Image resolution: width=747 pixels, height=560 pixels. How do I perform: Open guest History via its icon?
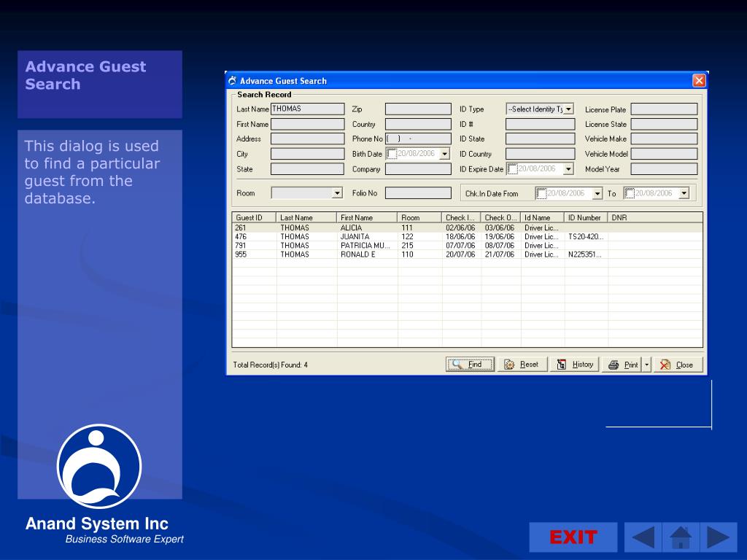562,365
